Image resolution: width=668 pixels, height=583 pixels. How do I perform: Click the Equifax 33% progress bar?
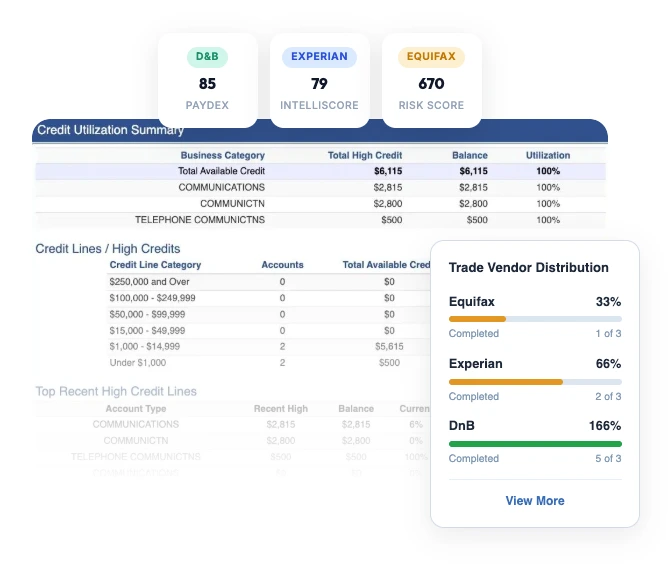(535, 319)
